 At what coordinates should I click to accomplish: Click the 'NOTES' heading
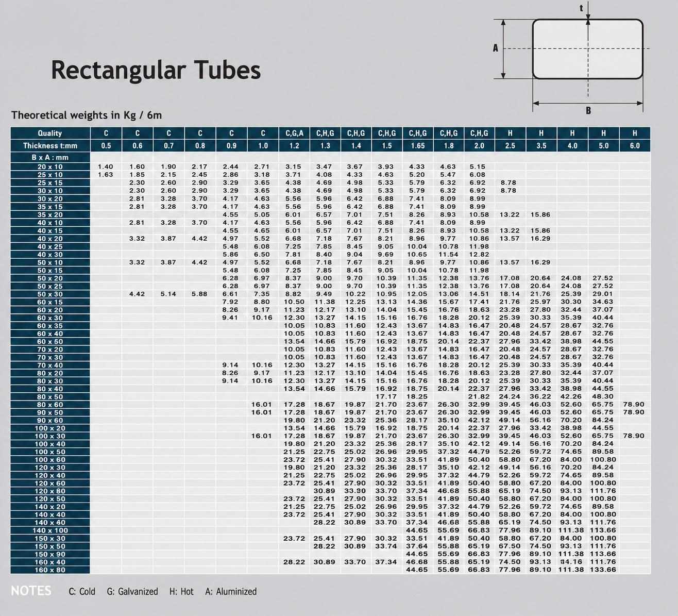(x=31, y=591)
